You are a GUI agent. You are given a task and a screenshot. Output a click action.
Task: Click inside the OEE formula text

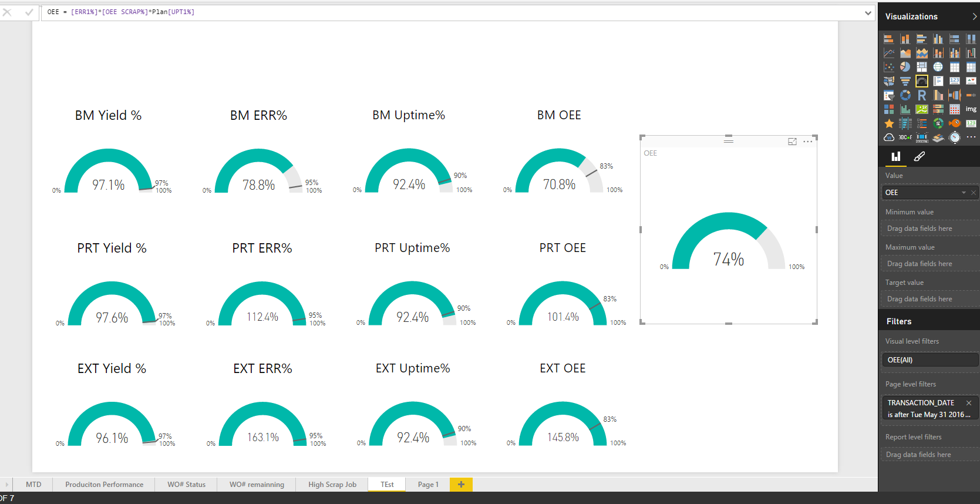(x=121, y=12)
